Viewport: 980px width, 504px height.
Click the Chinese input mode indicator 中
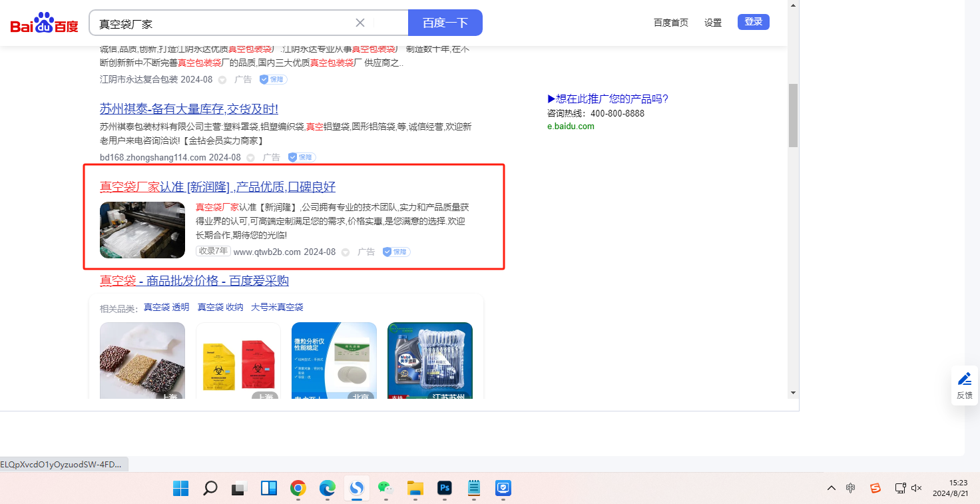point(851,488)
